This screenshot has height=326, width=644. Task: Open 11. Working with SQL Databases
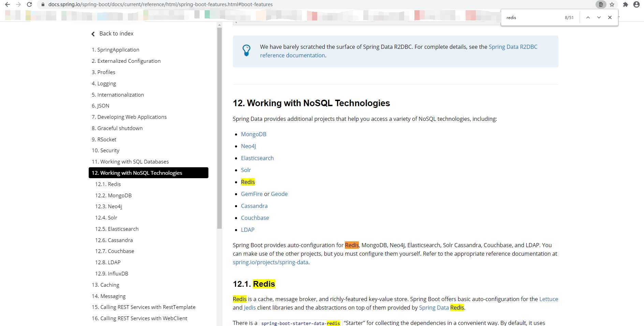130,162
